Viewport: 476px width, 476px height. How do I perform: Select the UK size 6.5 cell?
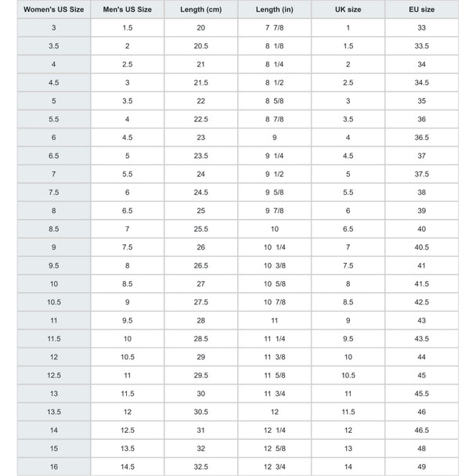[348, 229]
